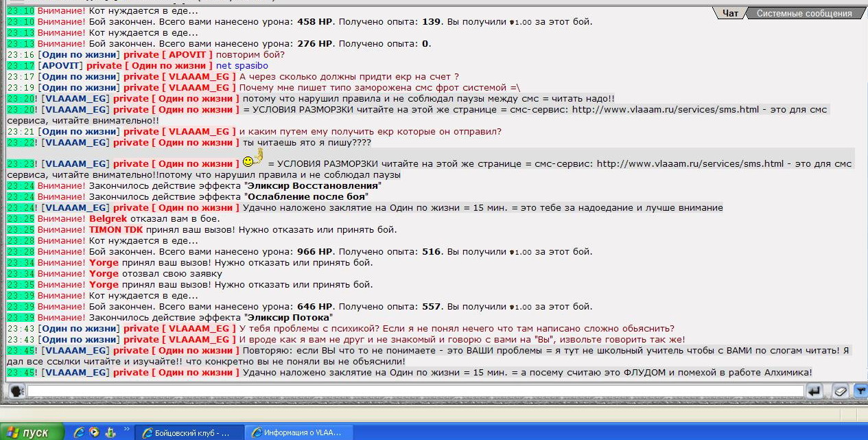Screen dimensions: 868x440
Task: Click damage value '646 HP'
Action: [x=314, y=307]
